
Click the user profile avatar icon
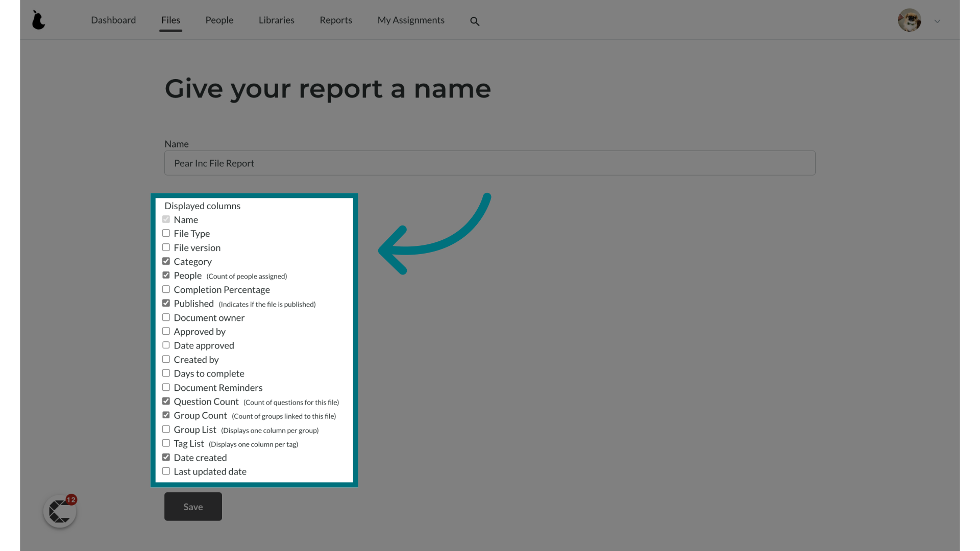click(910, 19)
